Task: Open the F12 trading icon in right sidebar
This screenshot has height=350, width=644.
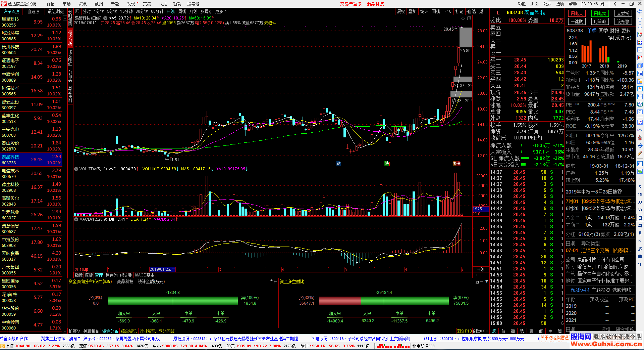Action: [640, 97]
